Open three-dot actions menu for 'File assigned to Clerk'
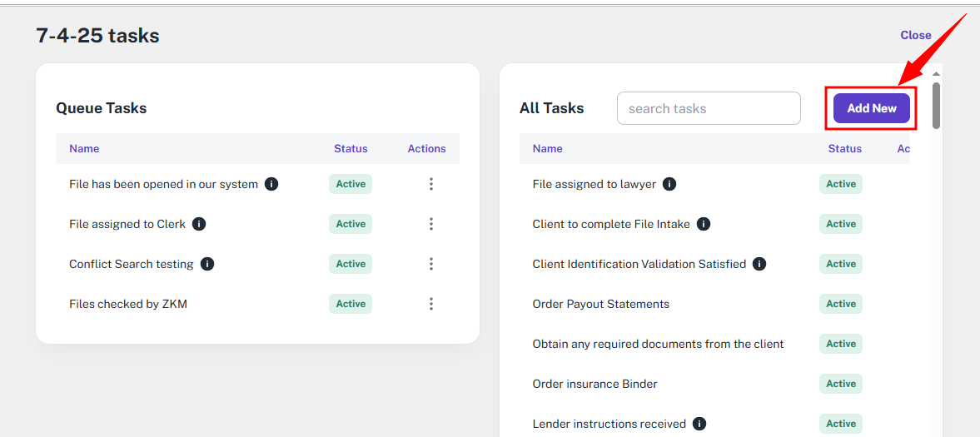The image size is (980, 437). click(x=430, y=224)
